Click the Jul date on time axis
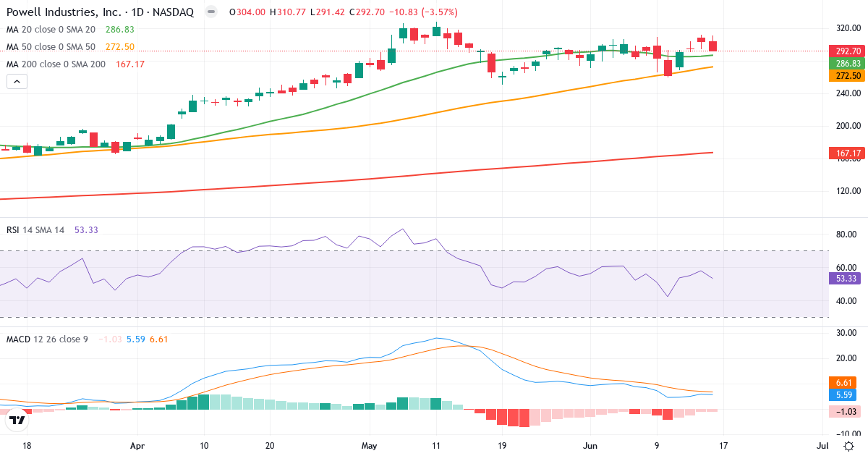 point(822,445)
